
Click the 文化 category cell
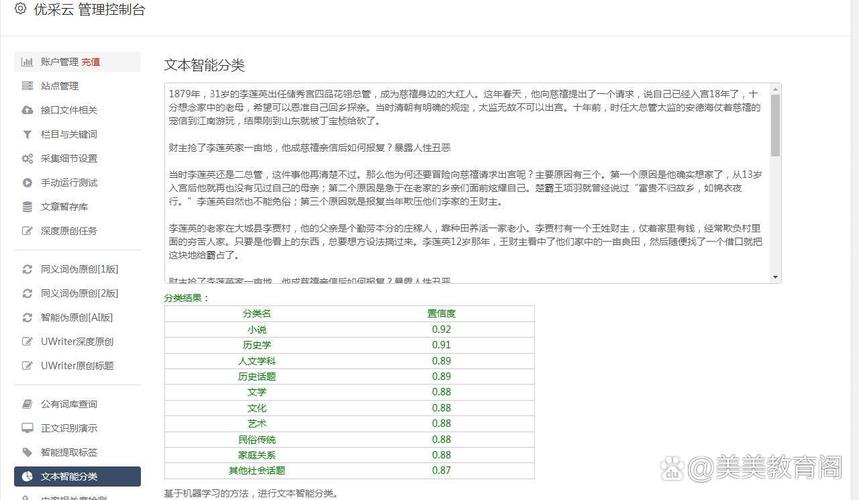point(257,408)
